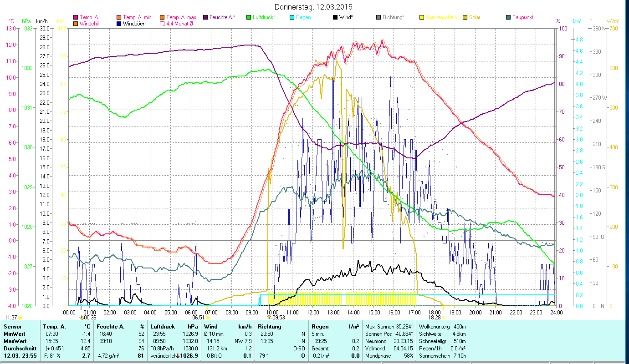Click the yellow Sonnenschein color swatch
Screen dimensions: 629x364
coord(422,17)
